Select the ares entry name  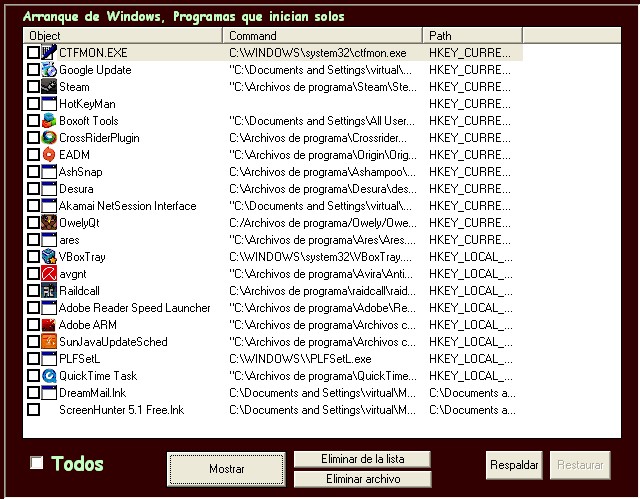point(69,240)
